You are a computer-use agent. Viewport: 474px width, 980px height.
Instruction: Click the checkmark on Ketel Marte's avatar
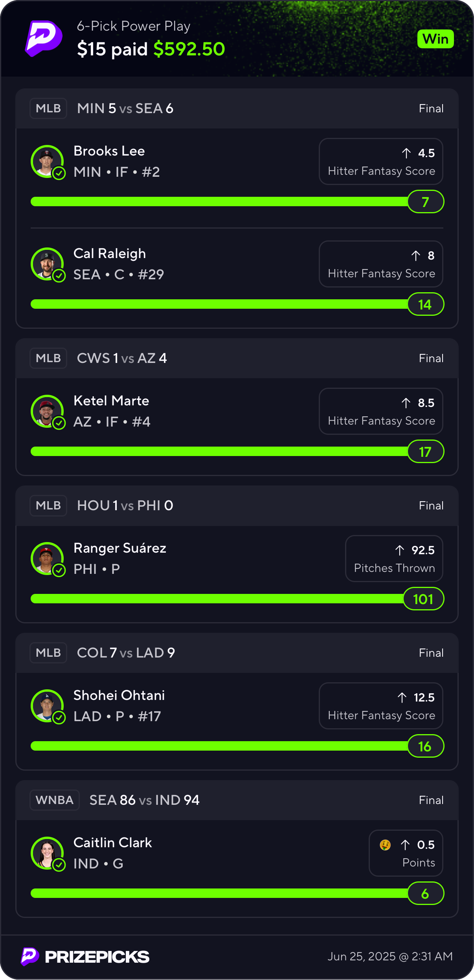click(59, 423)
